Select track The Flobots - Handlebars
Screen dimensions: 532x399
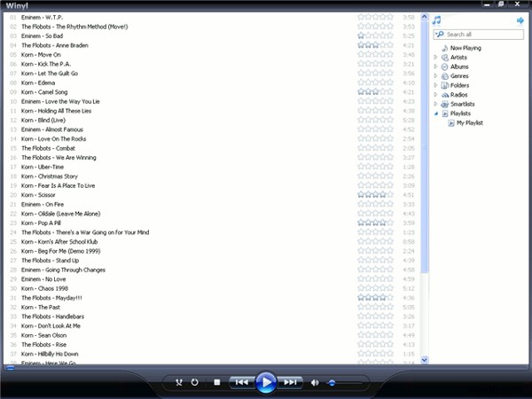pos(52,317)
